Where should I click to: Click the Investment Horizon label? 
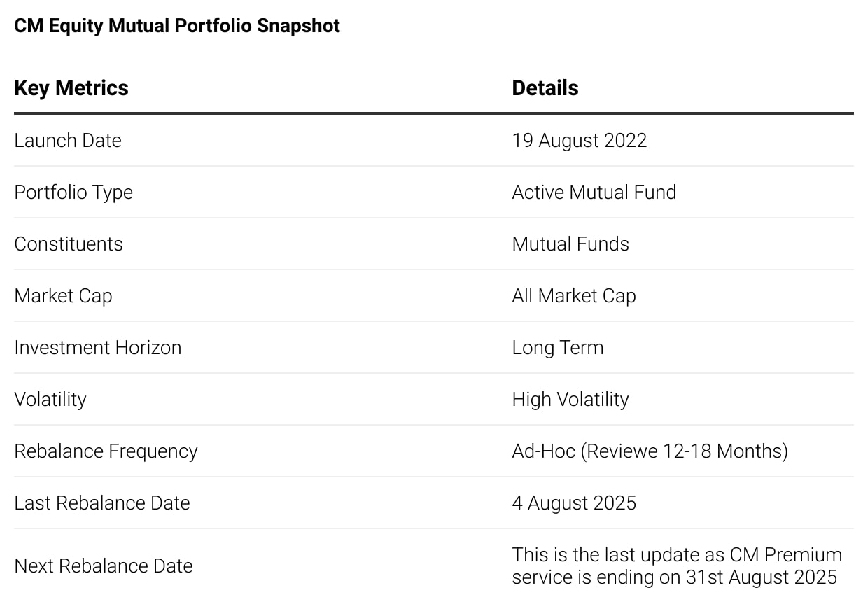click(x=98, y=347)
